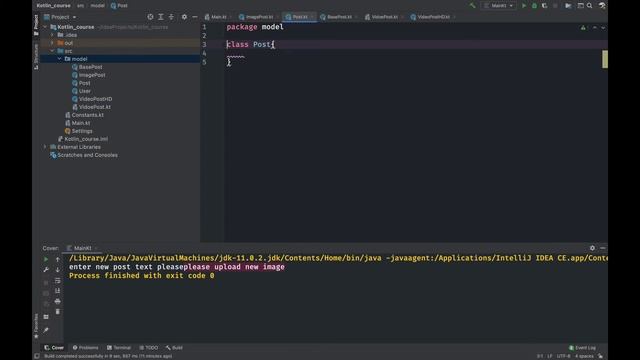The height and width of the screenshot is (360, 640).
Task: Go to the previous highlighted problem arrow
Action: click(x=595, y=27)
